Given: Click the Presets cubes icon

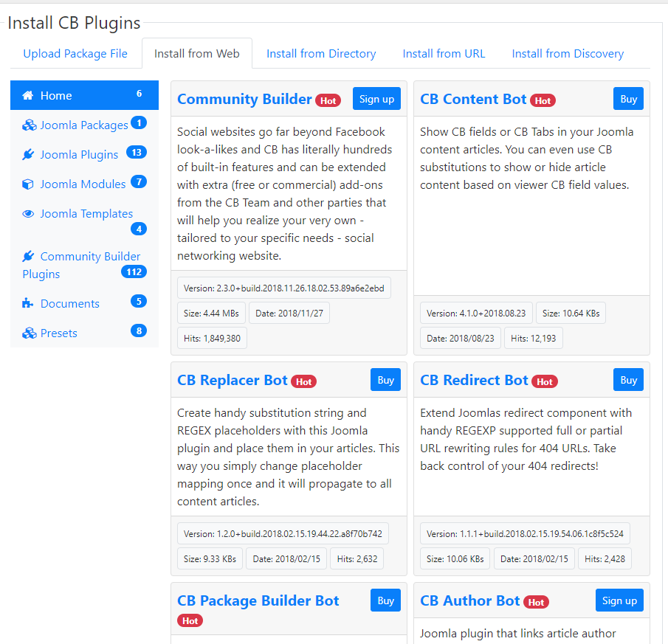Looking at the screenshot, I should (29, 333).
